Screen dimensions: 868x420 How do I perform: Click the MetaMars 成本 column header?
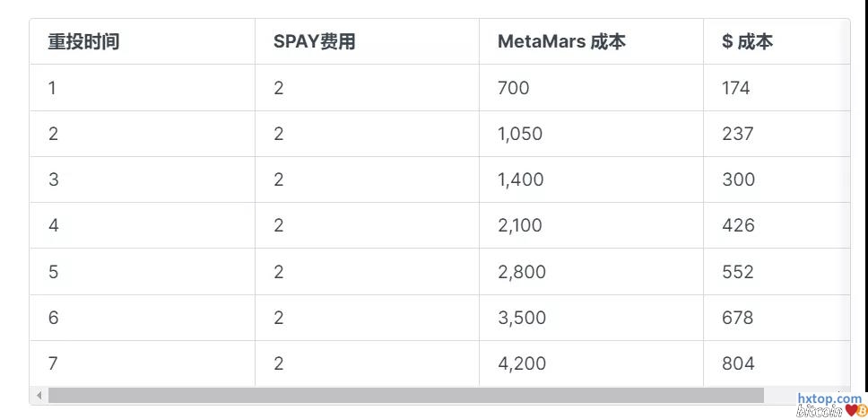coord(561,41)
